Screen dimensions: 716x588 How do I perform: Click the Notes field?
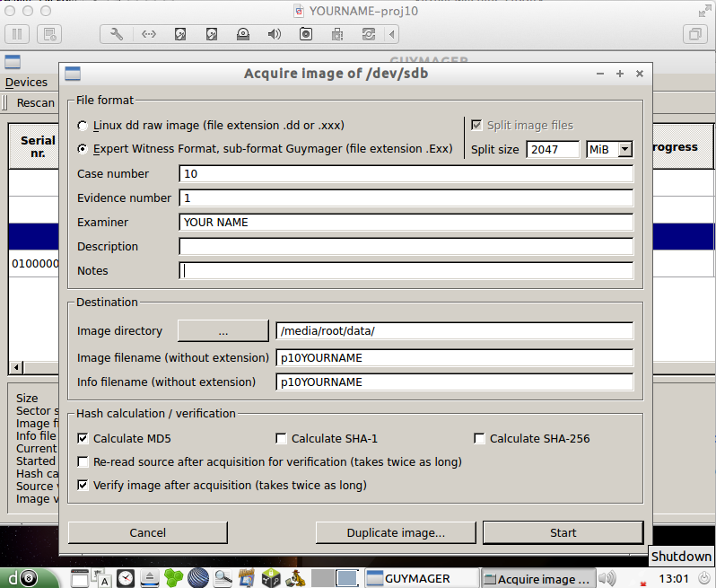tap(406, 271)
